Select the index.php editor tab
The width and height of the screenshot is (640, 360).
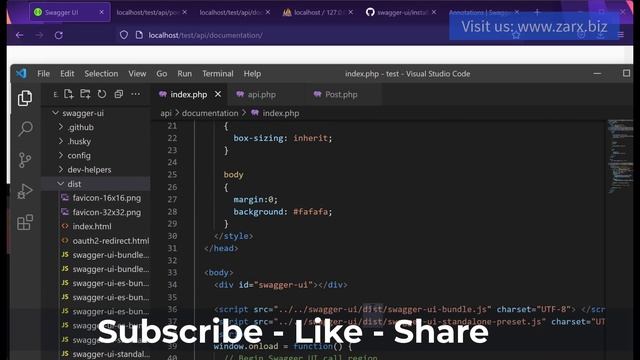[x=189, y=94]
